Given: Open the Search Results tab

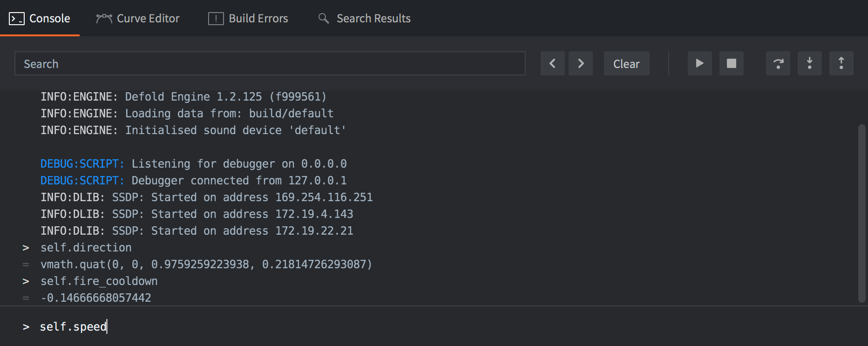Looking at the screenshot, I should click(365, 19).
